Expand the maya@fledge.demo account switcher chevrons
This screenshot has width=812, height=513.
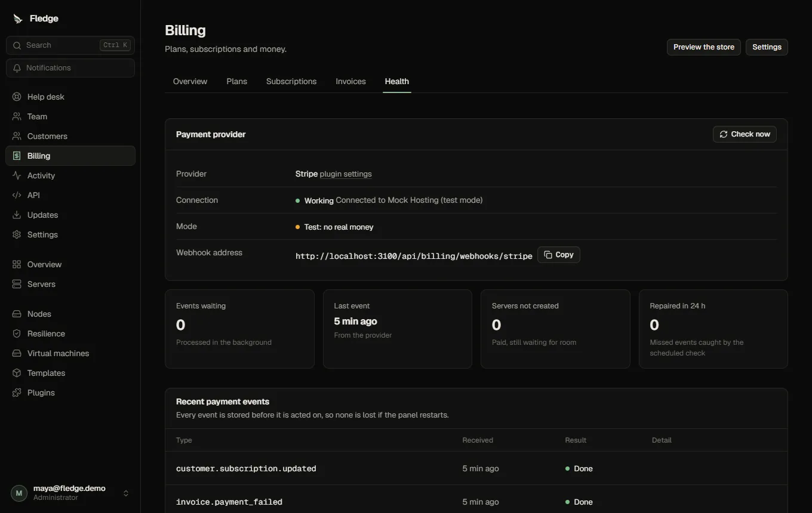126,493
